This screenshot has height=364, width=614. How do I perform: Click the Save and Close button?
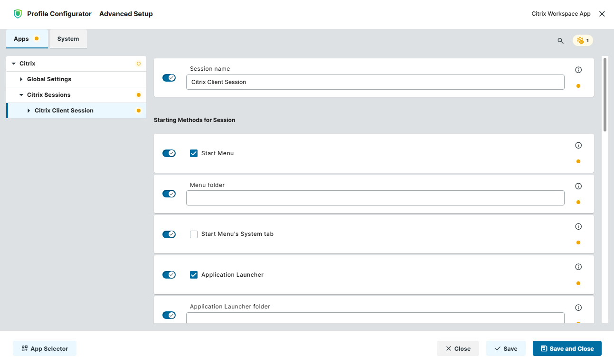[567, 348]
